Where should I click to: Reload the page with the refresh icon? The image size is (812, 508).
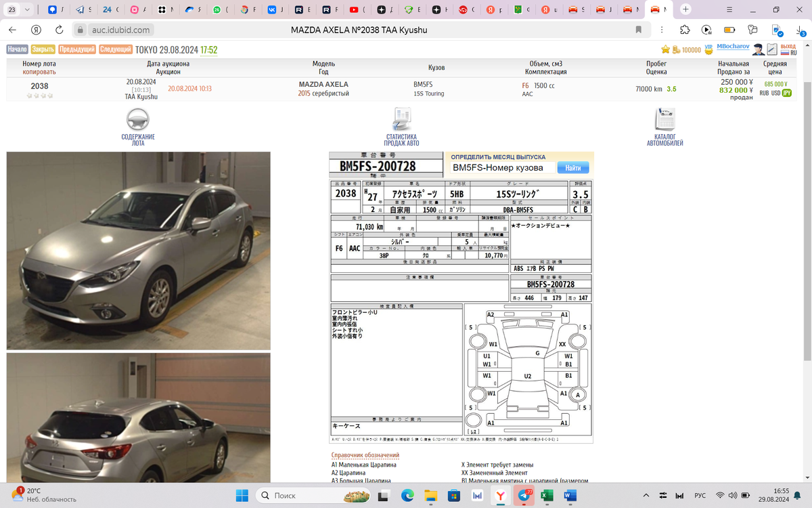[x=60, y=30]
